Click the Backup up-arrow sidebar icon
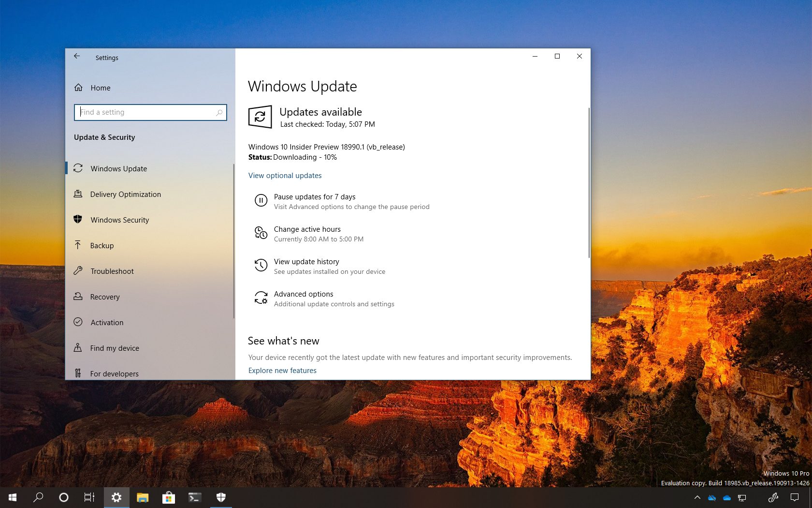This screenshot has width=812, height=508. [78, 245]
